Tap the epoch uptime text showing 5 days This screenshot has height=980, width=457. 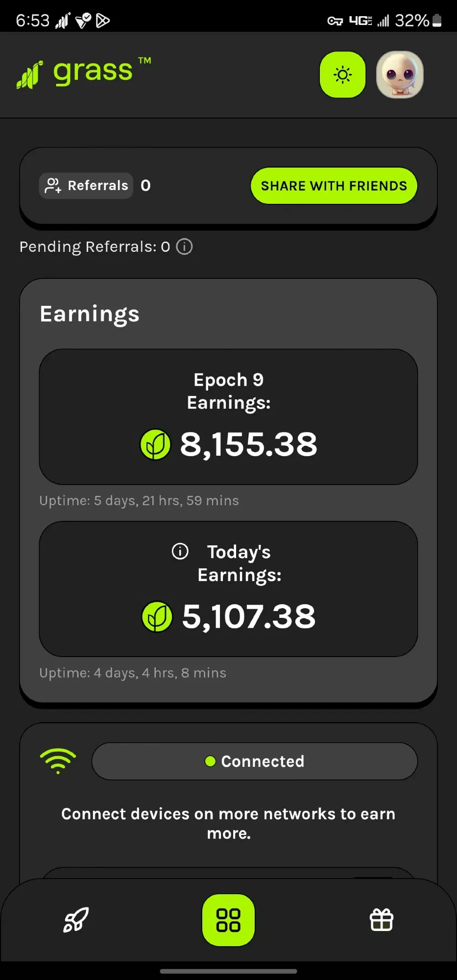click(139, 500)
